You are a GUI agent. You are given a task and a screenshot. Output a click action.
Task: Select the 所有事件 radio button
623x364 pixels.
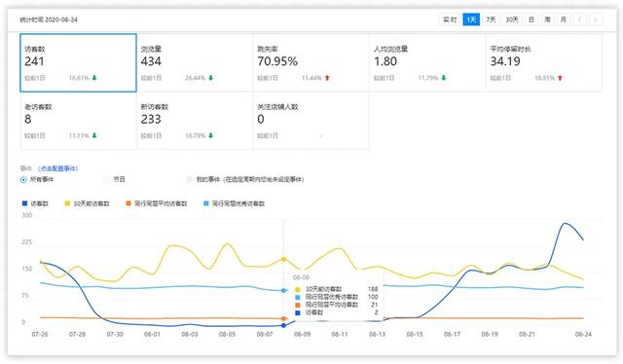(23, 180)
